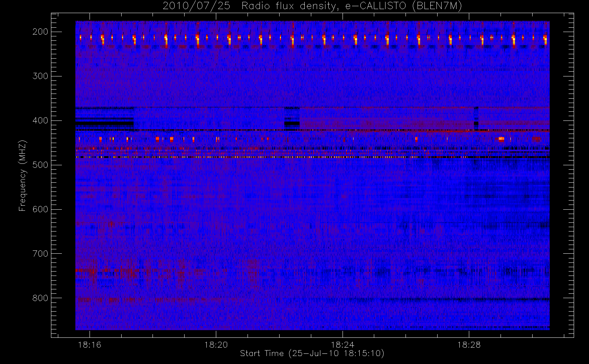Click the 'Start Time (25-Jul-10 18:15:10)' label
Image resolution: width=589 pixels, height=364 pixels.
coord(312,353)
